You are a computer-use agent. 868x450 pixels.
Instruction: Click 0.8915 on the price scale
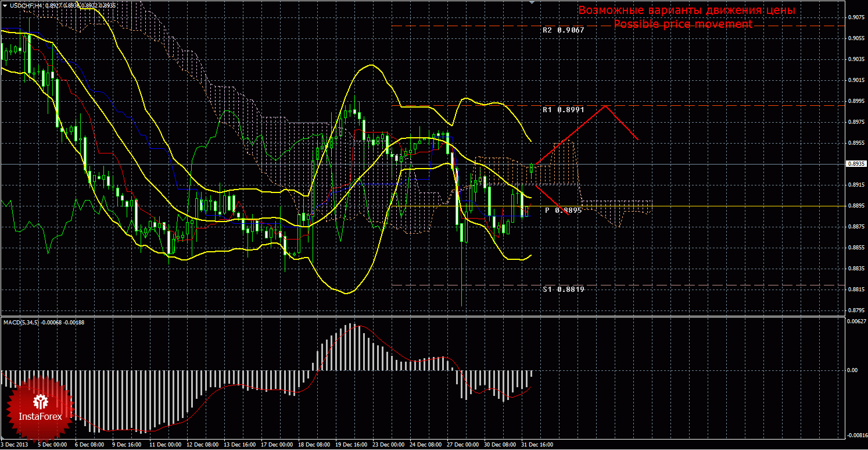pos(855,185)
